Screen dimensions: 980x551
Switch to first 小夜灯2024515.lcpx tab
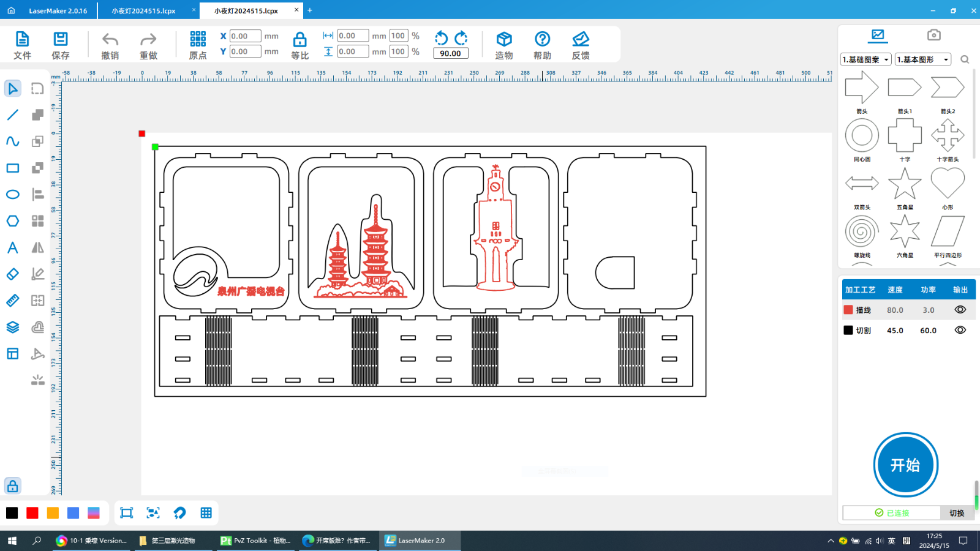coord(144,10)
